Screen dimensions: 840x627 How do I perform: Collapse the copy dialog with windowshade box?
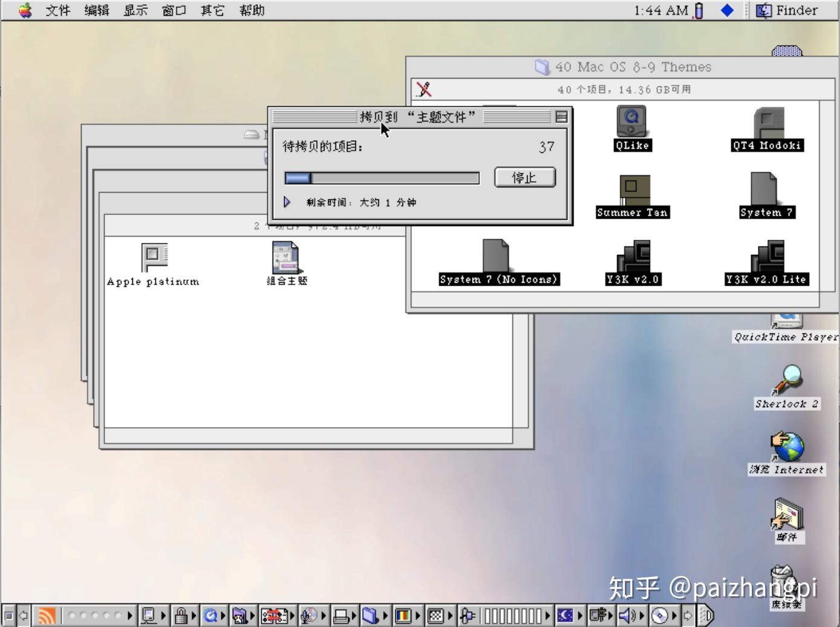[561, 117]
